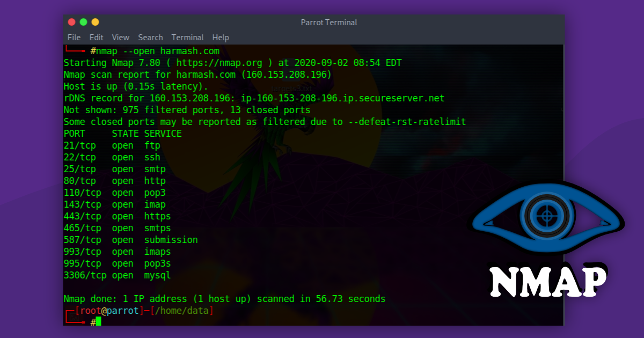This screenshot has height=338, width=644.
Task: Click the green terminal cursor block
Action: coord(99,322)
